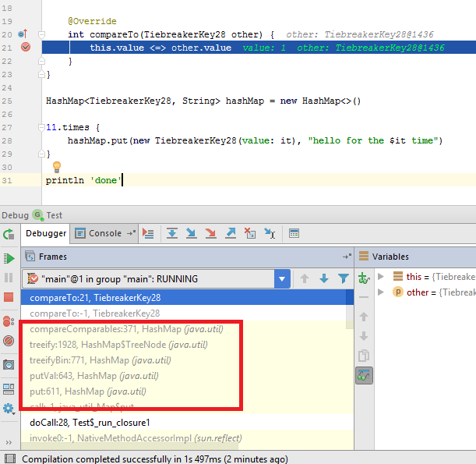Open the thread selector dropdown for main

282,278
